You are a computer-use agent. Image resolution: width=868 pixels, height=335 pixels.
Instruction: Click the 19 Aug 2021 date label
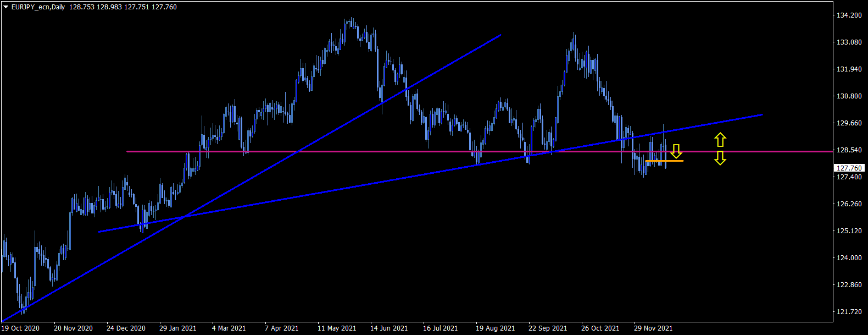(495, 328)
